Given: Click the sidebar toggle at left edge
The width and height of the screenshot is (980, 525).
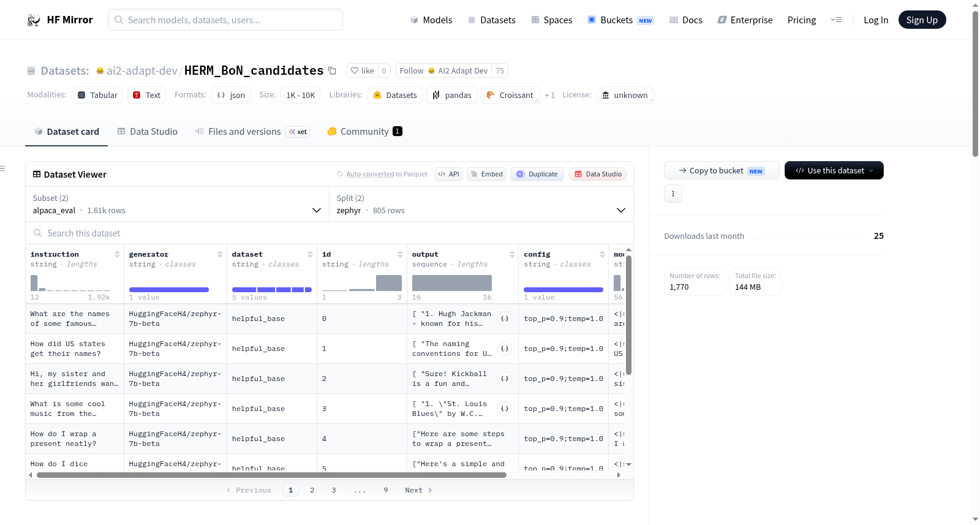Looking at the screenshot, I should click(2, 168).
